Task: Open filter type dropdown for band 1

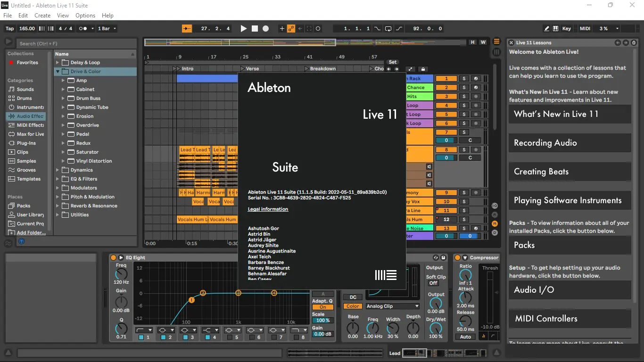Action: (144, 330)
